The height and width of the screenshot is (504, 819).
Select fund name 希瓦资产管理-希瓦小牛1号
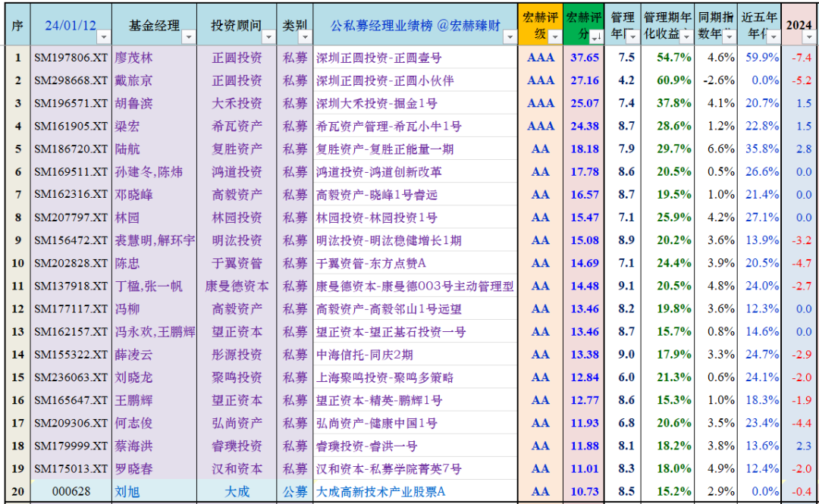point(416,126)
